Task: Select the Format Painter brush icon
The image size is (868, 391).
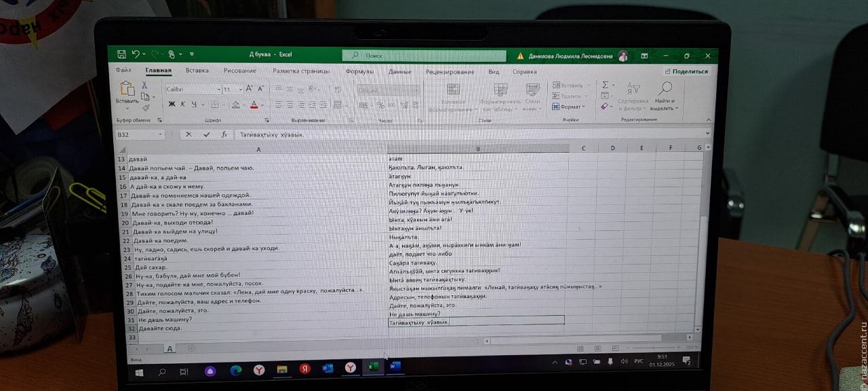Action: click(145, 107)
